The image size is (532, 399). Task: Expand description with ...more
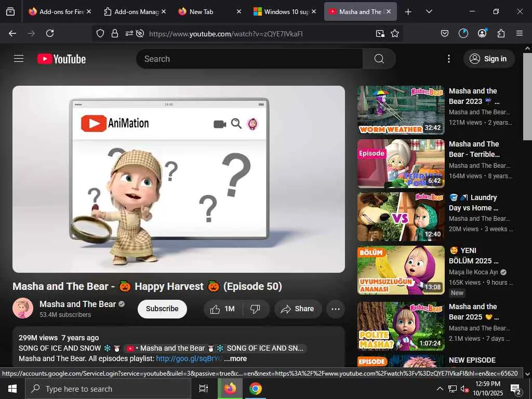point(235,358)
